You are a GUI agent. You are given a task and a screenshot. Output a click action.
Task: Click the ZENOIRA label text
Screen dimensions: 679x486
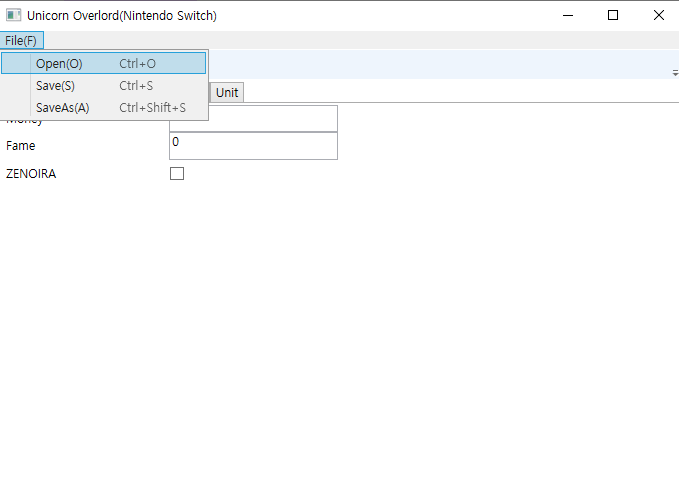(x=31, y=174)
